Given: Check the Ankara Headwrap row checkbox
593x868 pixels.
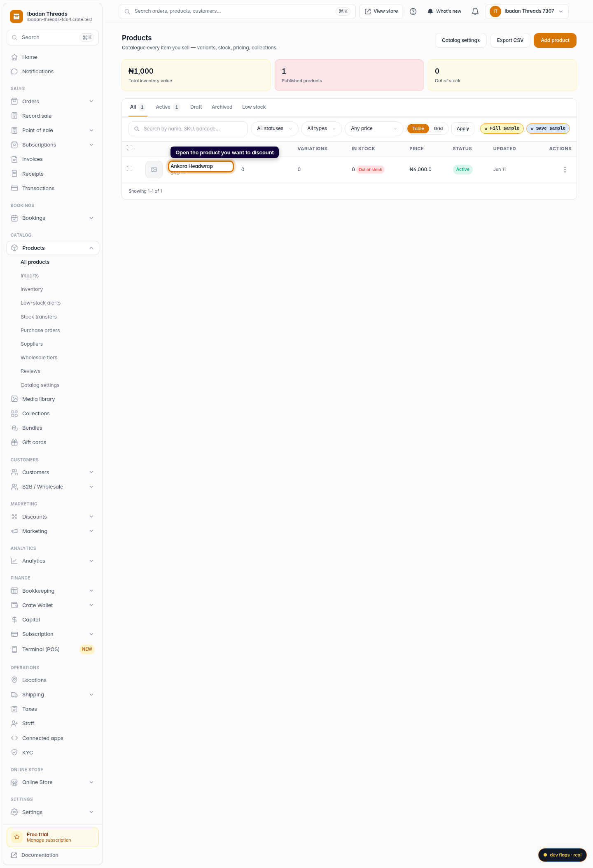Looking at the screenshot, I should (130, 169).
